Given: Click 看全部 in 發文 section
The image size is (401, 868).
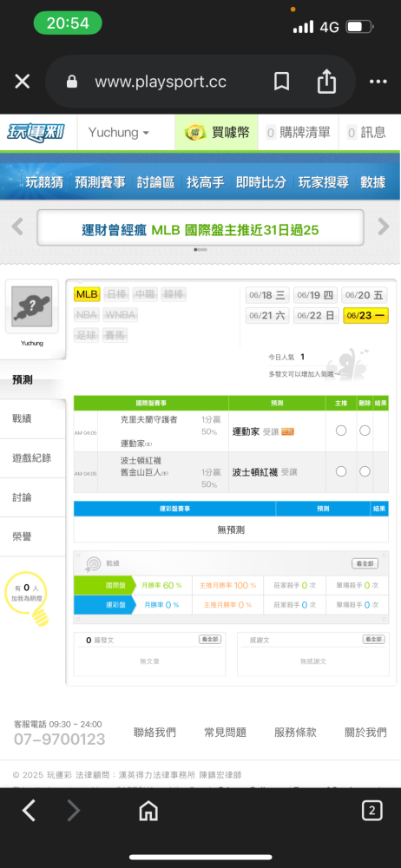Looking at the screenshot, I should coord(210,640).
